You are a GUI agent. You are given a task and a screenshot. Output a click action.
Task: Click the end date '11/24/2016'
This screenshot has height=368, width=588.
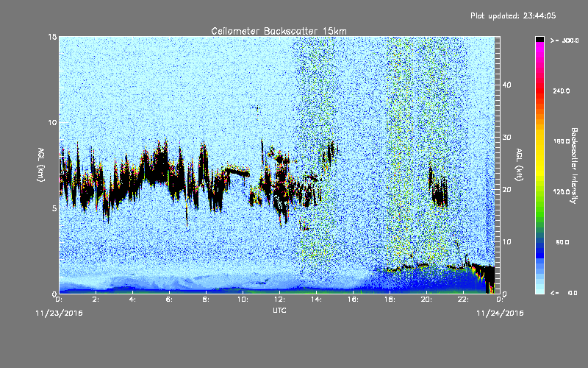coord(500,314)
